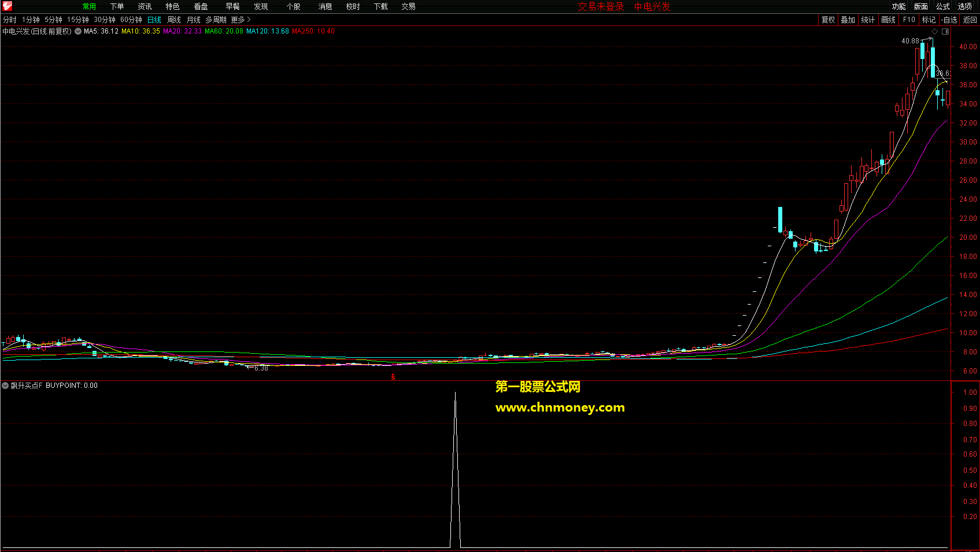Click the MA60: 20.08 label
The width and height of the screenshot is (980, 552).
tap(224, 31)
